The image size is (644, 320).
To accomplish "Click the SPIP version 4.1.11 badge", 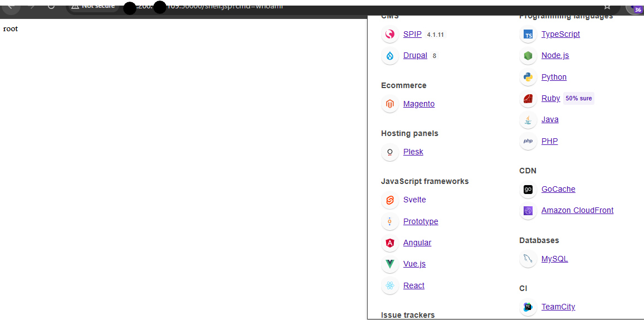I will click(x=435, y=35).
